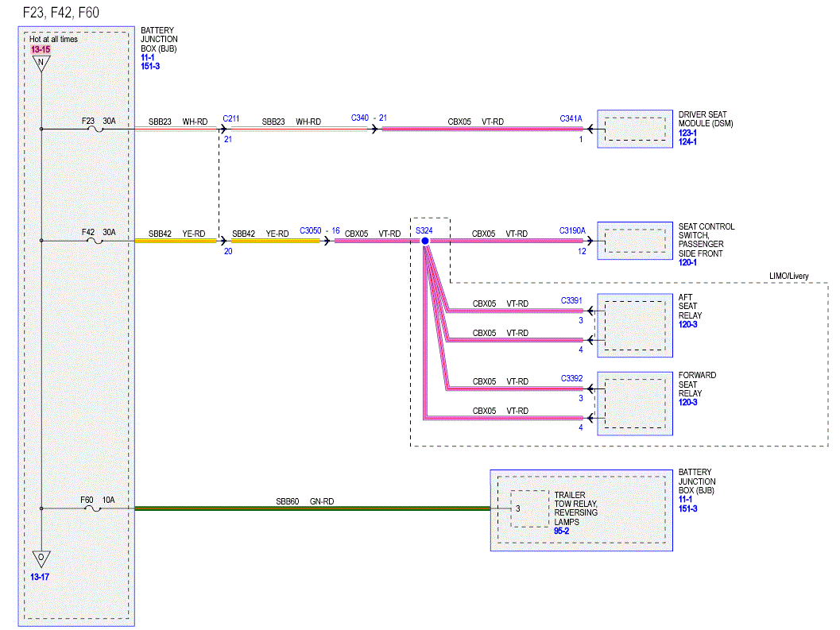Select the 'Hot at all times' label

click(x=53, y=39)
